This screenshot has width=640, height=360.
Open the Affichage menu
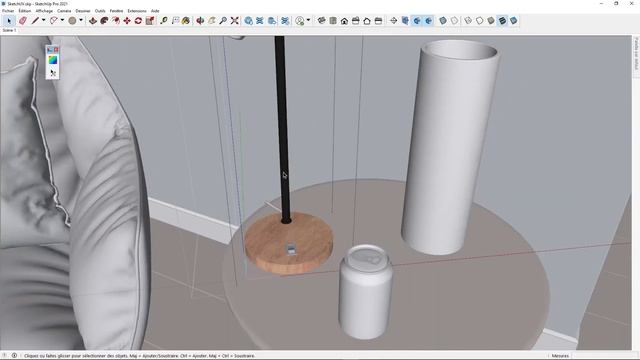pos(44,11)
